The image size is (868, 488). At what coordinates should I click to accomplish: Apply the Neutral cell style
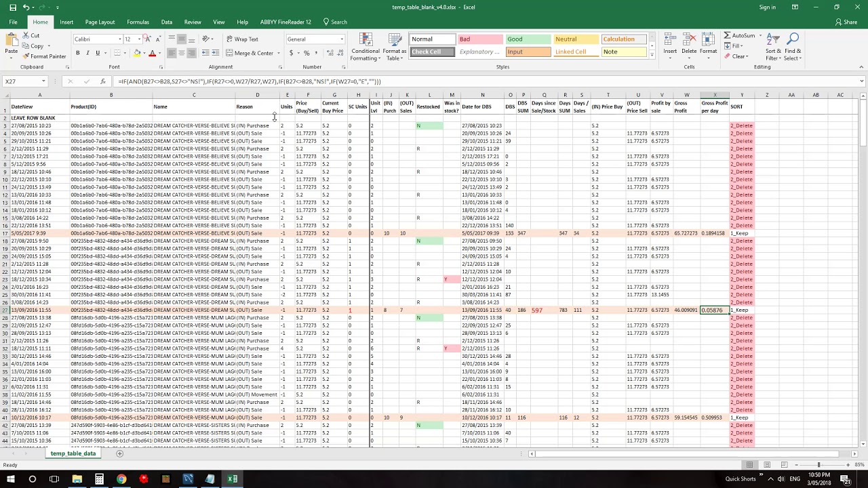tap(575, 39)
